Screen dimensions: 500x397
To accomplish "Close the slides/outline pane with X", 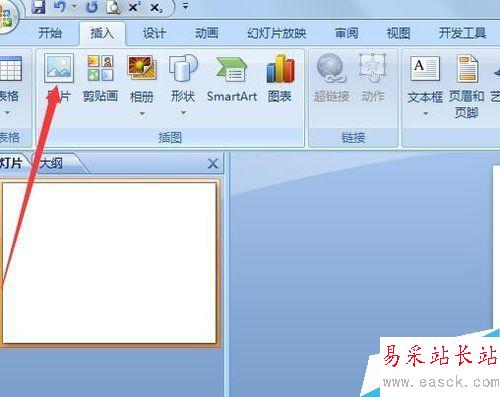I will (213, 164).
